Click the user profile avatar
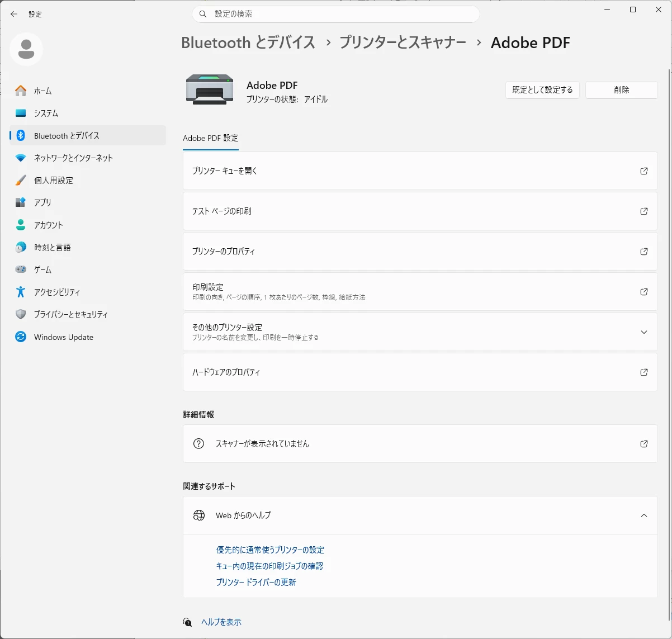This screenshot has width=672, height=639. 26,49
